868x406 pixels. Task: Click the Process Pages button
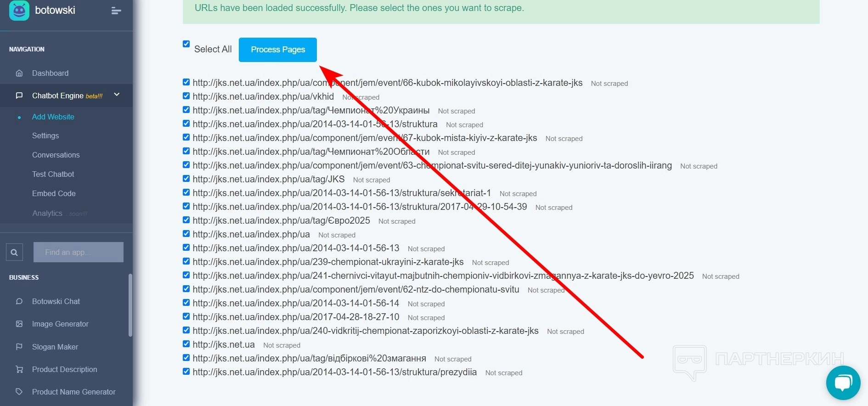point(278,50)
